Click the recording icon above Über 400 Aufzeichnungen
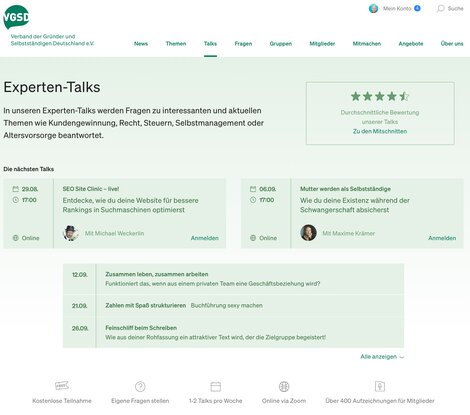Image resolution: width=470 pixels, height=415 pixels. pos(380,387)
